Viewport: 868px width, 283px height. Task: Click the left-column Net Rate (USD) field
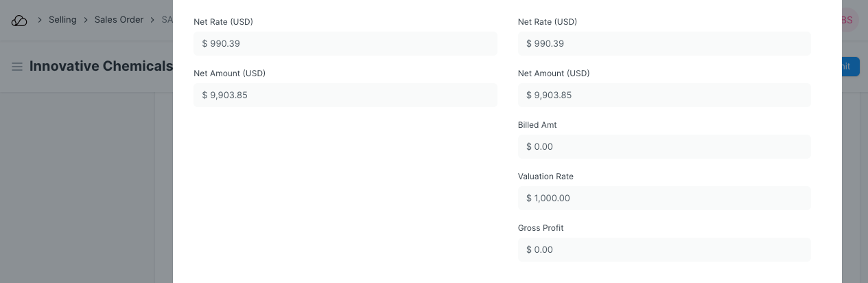coord(345,43)
